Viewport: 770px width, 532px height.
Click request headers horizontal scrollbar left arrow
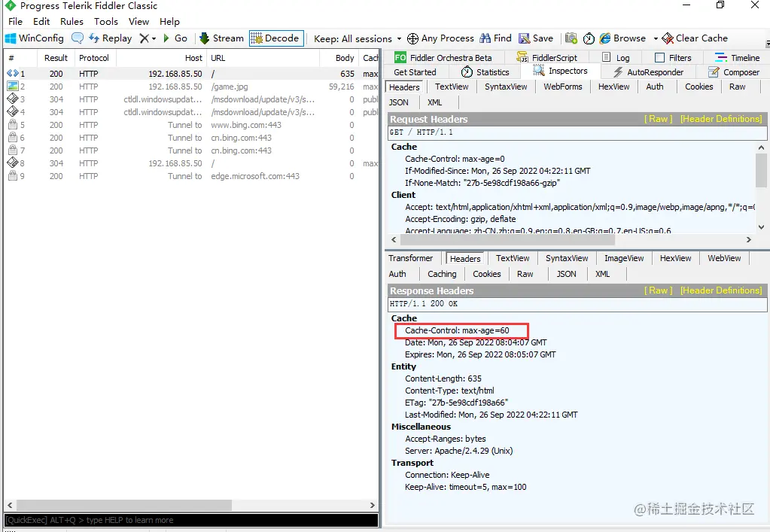tap(394, 239)
